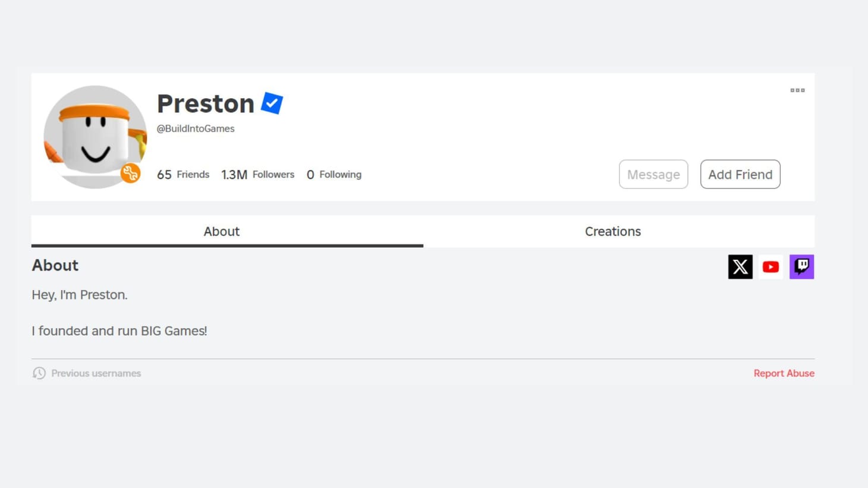The width and height of the screenshot is (868, 488).
Task: Show Previous usernames history
Action: [96, 373]
